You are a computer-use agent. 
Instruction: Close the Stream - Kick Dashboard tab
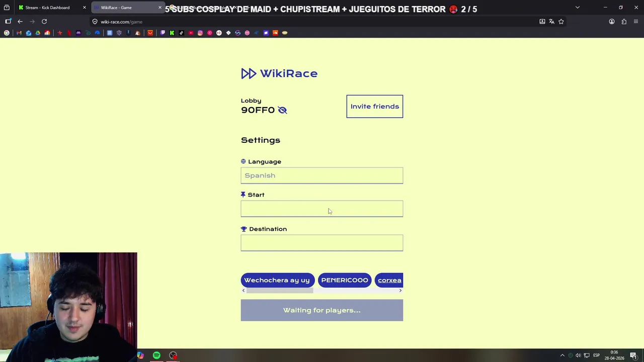point(84,8)
